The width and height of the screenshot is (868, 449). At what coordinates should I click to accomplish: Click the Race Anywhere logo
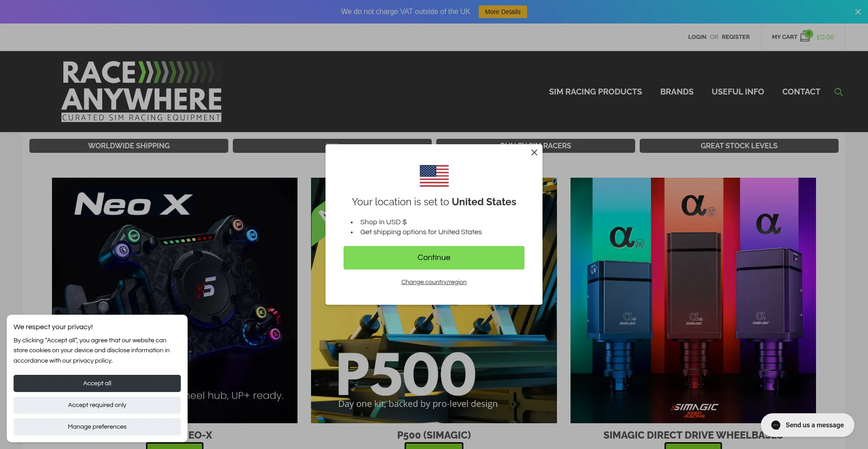[142, 91]
